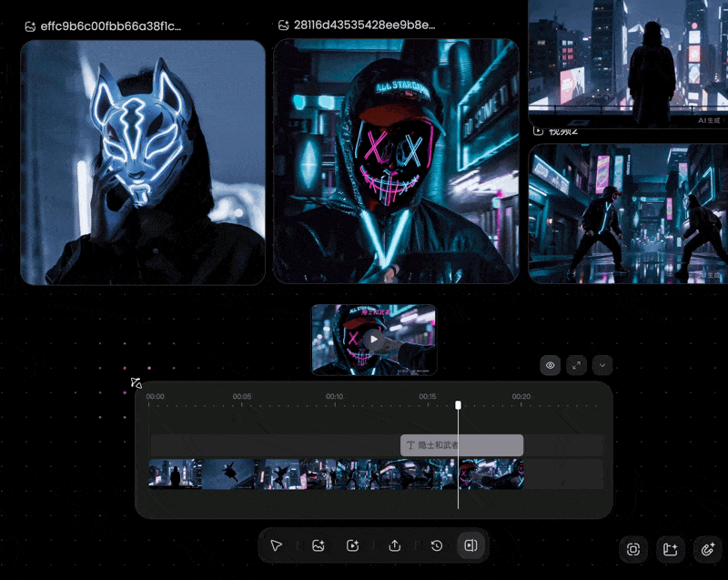Click the AI magnet attach icon

point(707,549)
